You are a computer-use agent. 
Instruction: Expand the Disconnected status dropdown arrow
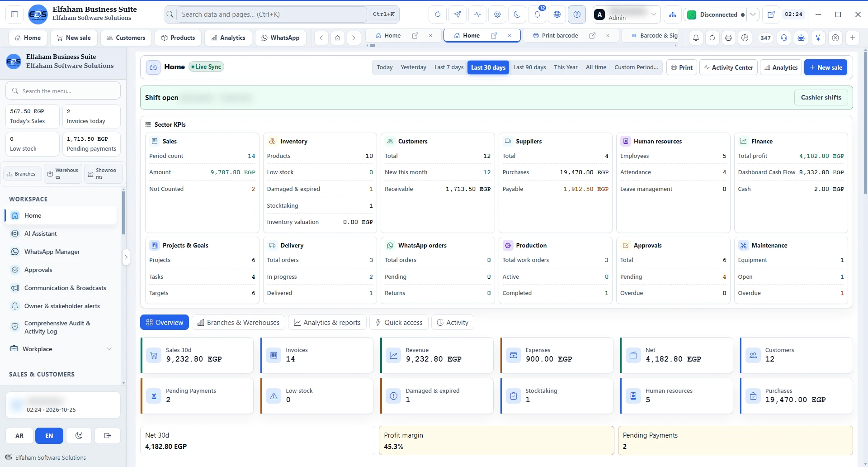[753, 14]
